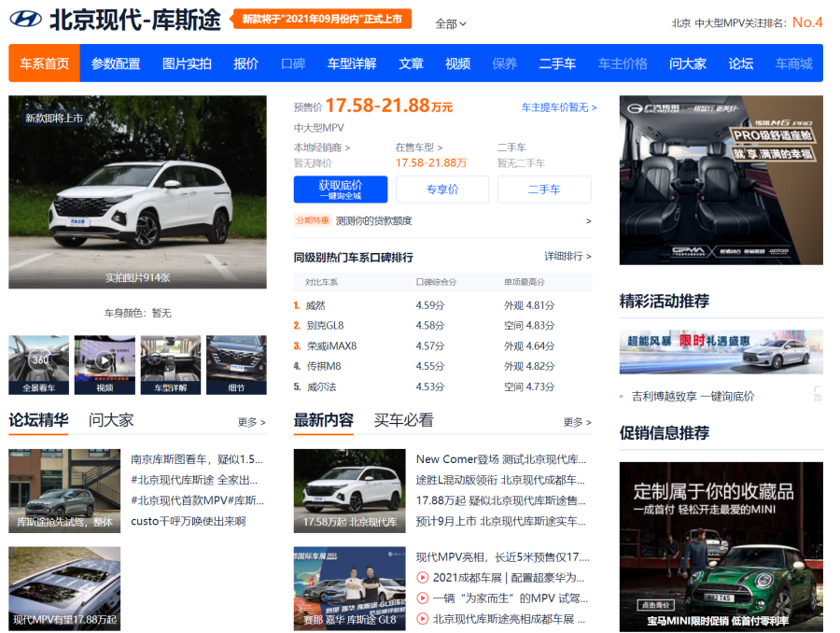Click 威尔法 in the ranking list
This screenshot has height=633, width=840.
(x=321, y=387)
